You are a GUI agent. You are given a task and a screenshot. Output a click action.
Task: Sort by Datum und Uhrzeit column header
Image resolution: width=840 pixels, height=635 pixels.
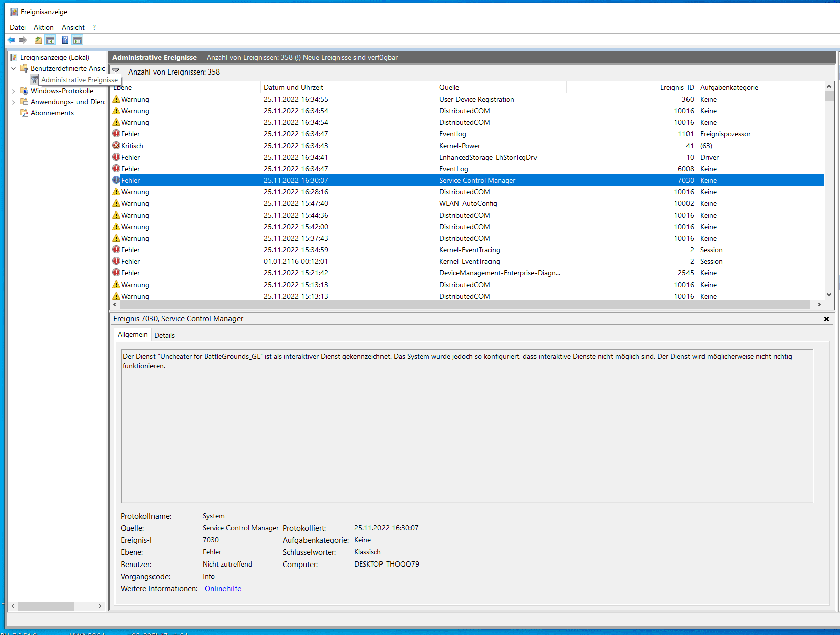tap(348, 87)
